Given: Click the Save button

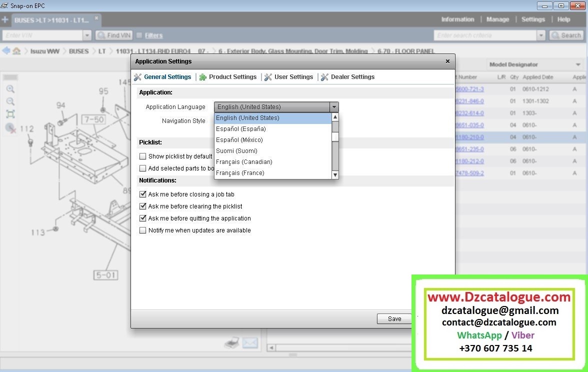Looking at the screenshot, I should point(394,319).
